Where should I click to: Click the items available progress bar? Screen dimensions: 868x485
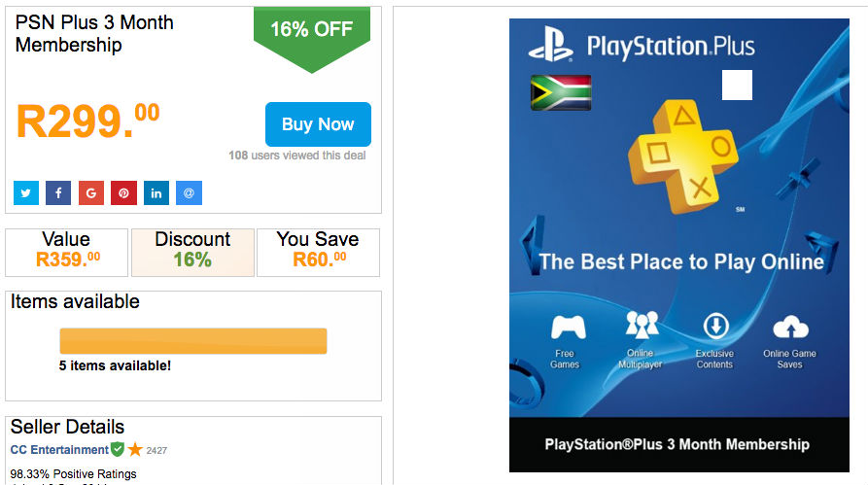192,341
